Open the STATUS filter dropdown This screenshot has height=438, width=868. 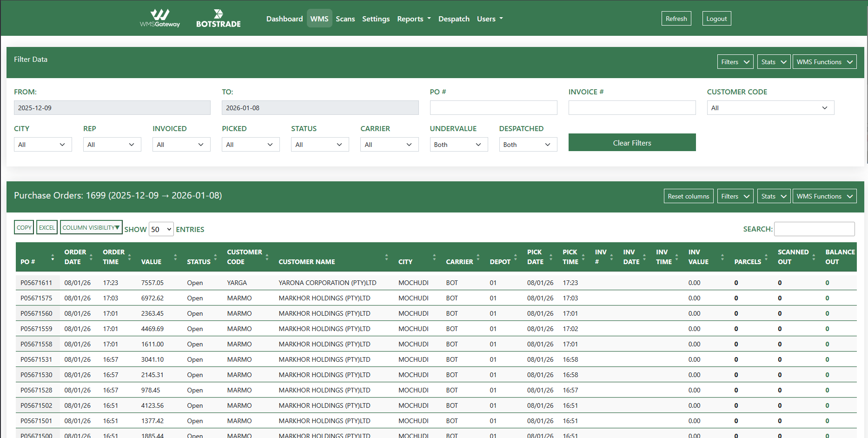point(319,144)
